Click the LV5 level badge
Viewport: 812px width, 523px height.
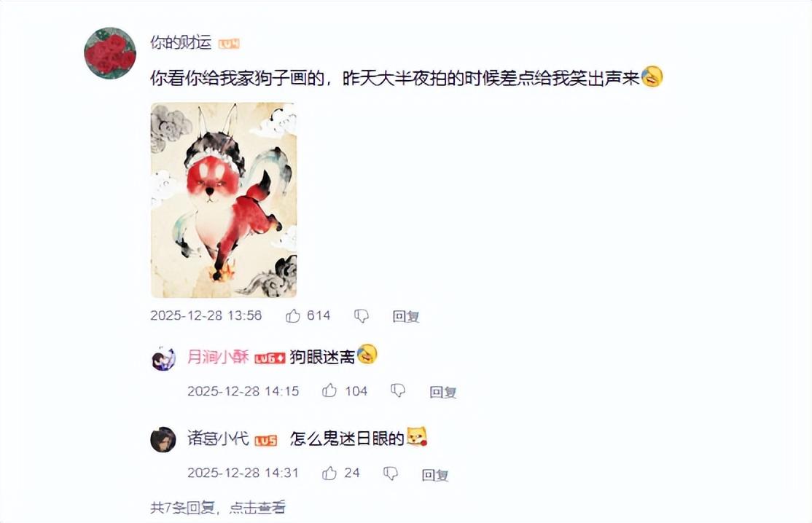point(265,440)
